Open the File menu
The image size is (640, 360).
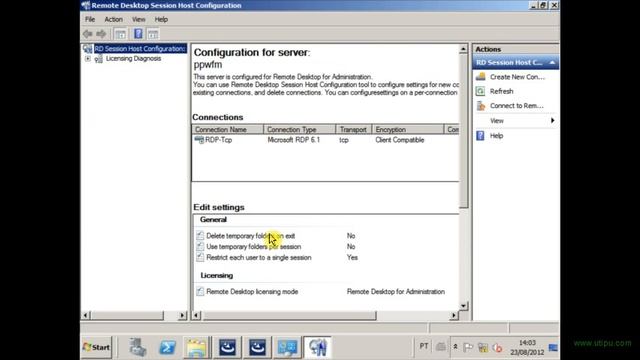pos(90,19)
